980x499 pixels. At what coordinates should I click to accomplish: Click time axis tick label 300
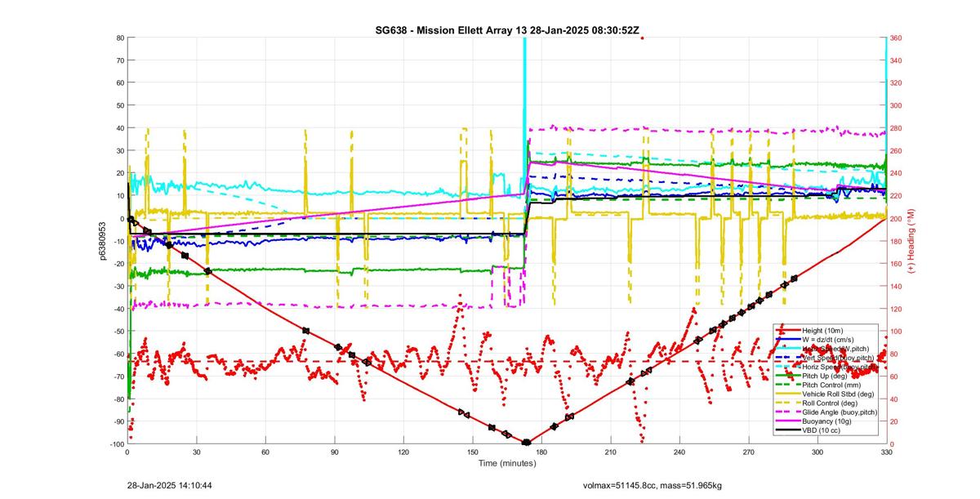(x=817, y=452)
